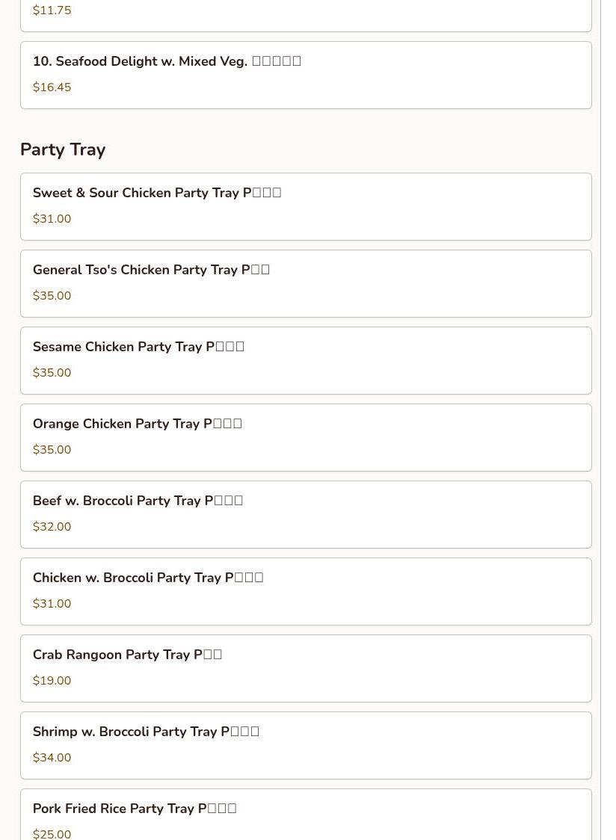This screenshot has width=616, height=840.
Task: Add Sesame Chicken Party Tray item
Action: tap(138, 347)
